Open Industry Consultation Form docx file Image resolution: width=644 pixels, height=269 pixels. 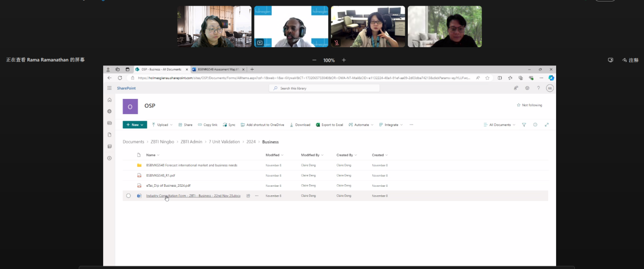click(193, 195)
